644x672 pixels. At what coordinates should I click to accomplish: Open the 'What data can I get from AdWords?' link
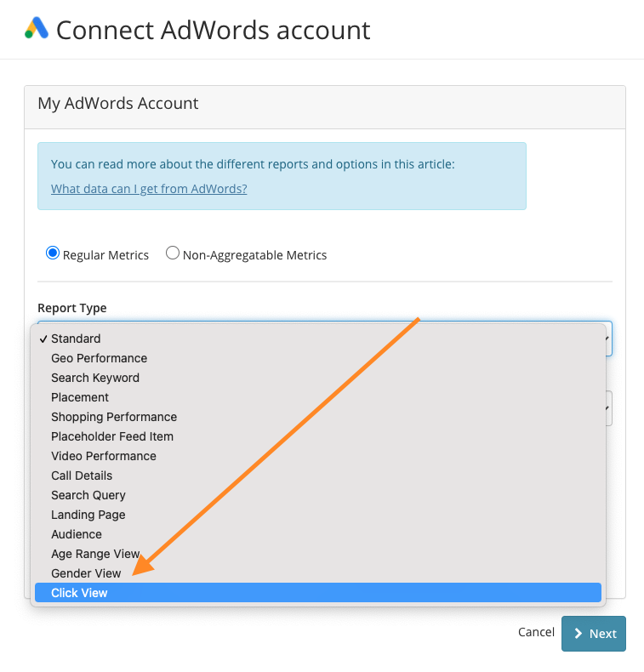[149, 189]
